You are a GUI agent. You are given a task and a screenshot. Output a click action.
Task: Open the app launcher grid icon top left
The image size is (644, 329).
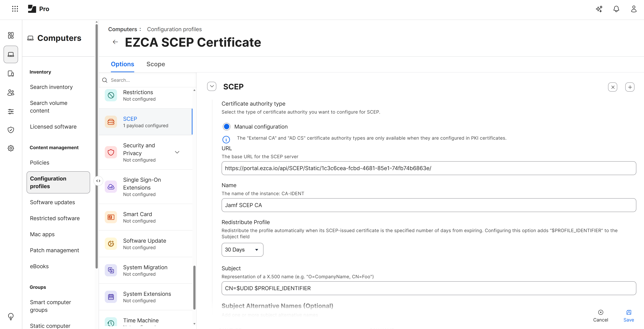(x=15, y=9)
